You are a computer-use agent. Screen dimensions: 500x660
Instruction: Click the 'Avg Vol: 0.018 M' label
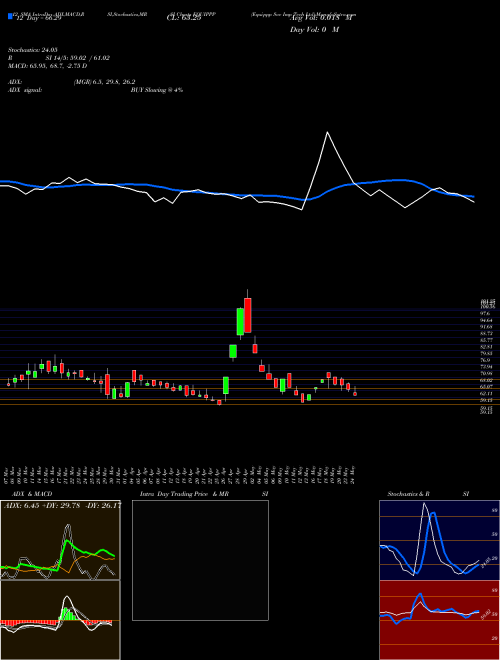[x=320, y=18]
